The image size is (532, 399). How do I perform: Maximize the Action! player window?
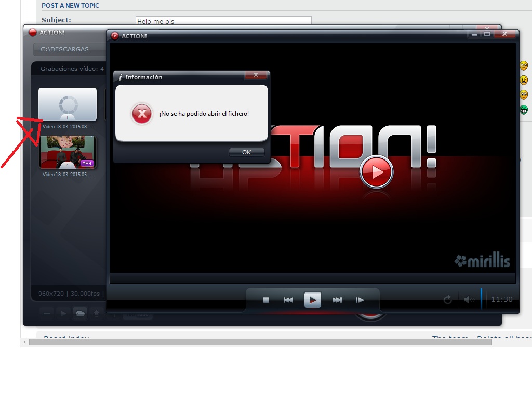pos(487,34)
